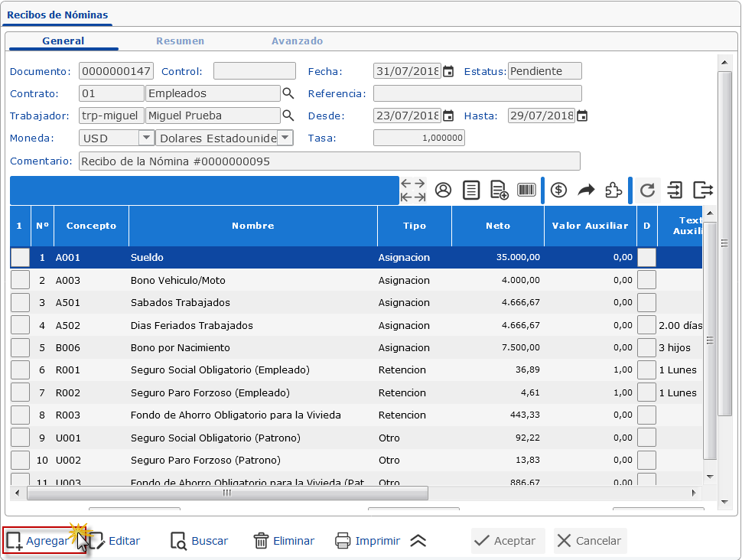
Task: Open the calendar picker beside Fecha
Action: point(448,72)
